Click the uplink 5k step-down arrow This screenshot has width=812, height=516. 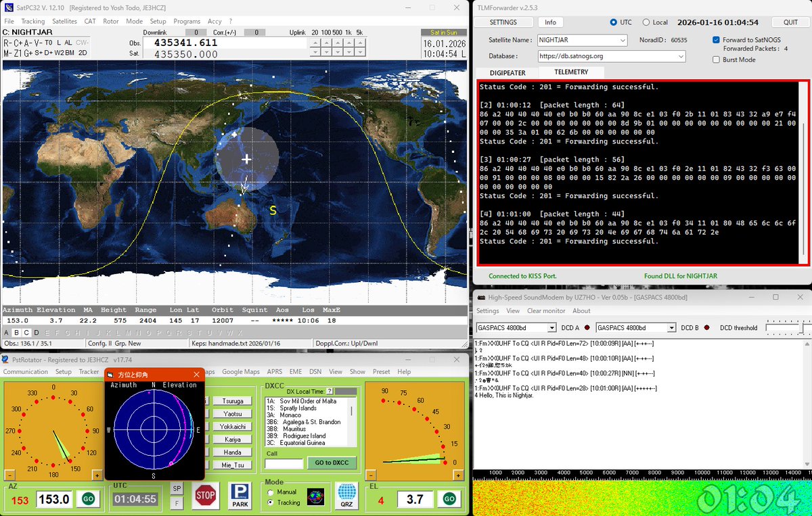359,53
